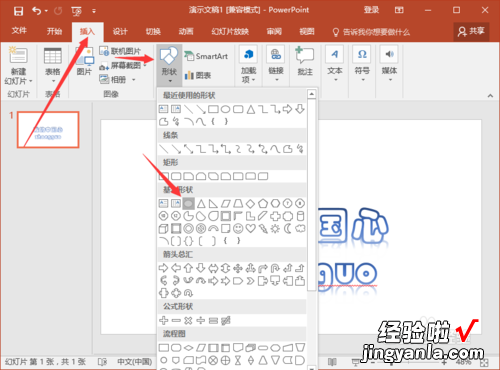500x370 pixels.
Task: Select the moon shape
Action: [x=288, y=229]
